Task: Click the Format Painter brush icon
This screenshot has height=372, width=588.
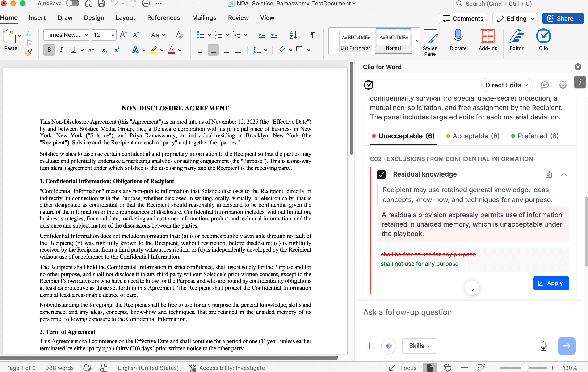Action: click(28, 52)
